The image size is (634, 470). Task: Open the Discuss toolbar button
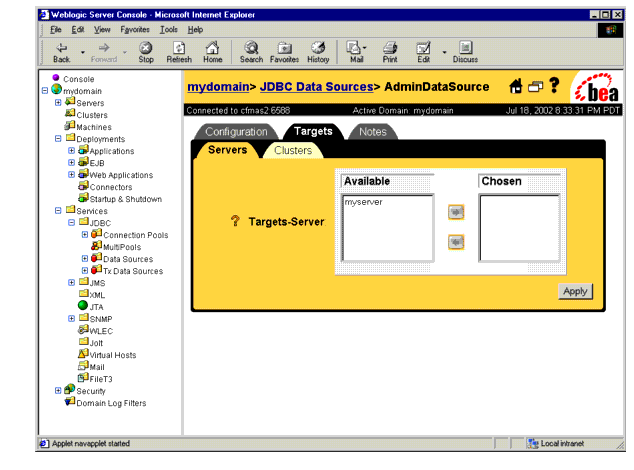(x=465, y=53)
